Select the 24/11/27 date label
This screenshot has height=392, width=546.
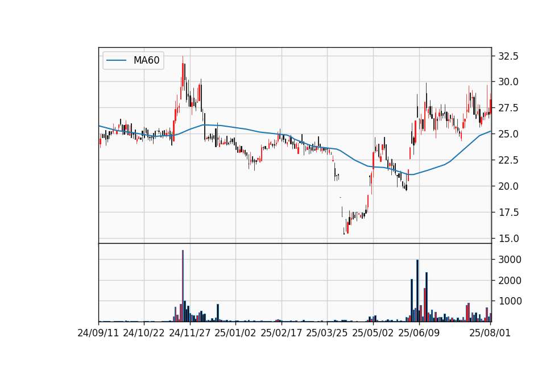190,333
